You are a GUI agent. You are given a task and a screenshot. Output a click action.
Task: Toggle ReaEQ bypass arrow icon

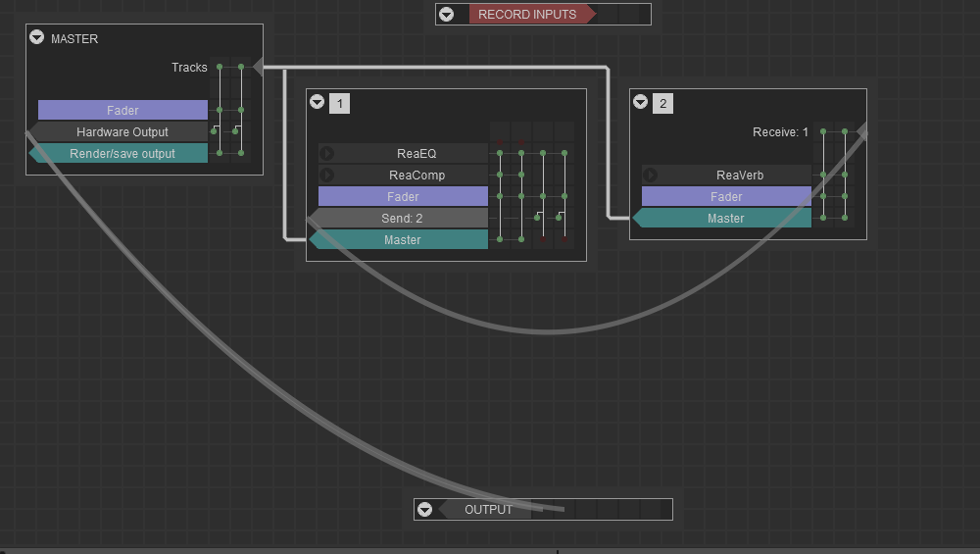coord(327,153)
